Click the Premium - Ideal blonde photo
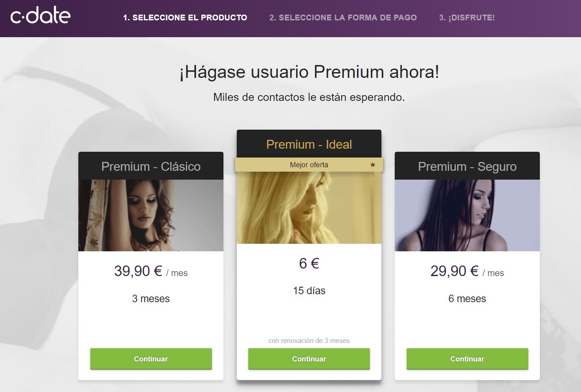Viewport: 581px width, 392px height. click(309, 208)
